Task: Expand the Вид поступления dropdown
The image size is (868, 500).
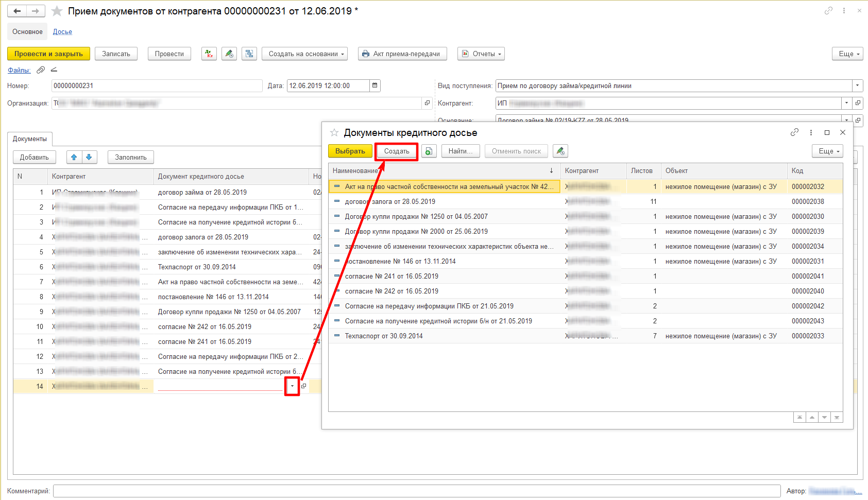Action: (x=858, y=85)
